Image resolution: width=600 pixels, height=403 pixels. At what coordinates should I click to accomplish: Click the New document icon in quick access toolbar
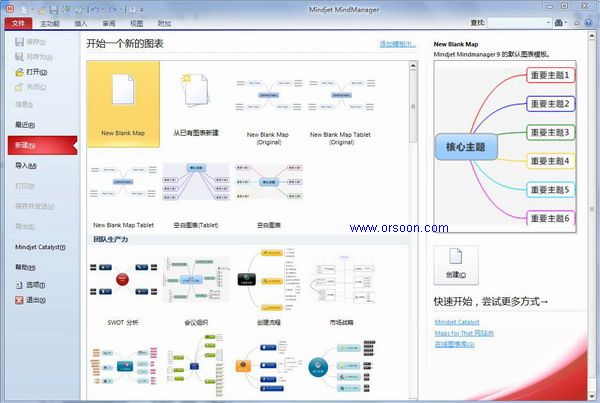point(24,9)
